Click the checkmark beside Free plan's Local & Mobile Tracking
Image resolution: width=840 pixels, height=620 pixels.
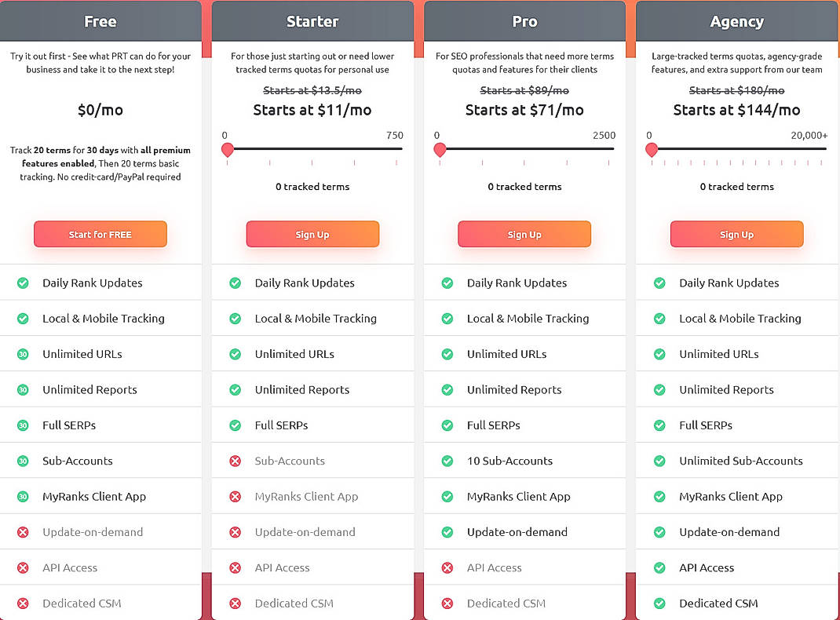tap(23, 318)
